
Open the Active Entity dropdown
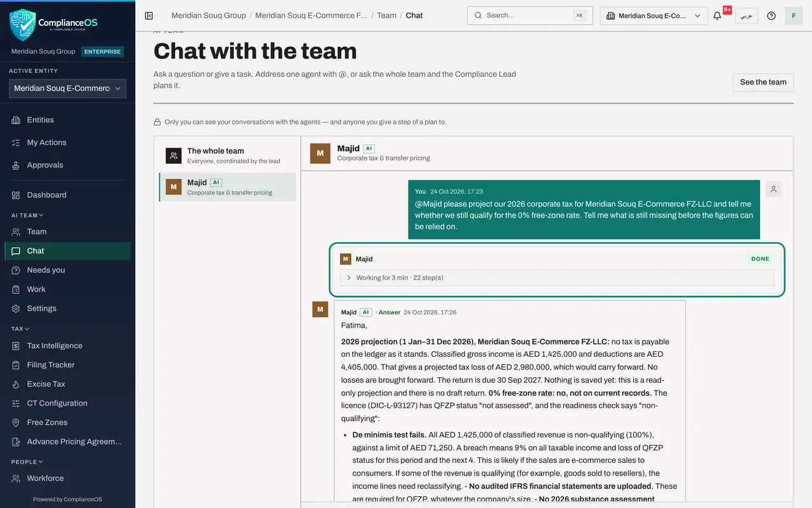click(x=67, y=88)
